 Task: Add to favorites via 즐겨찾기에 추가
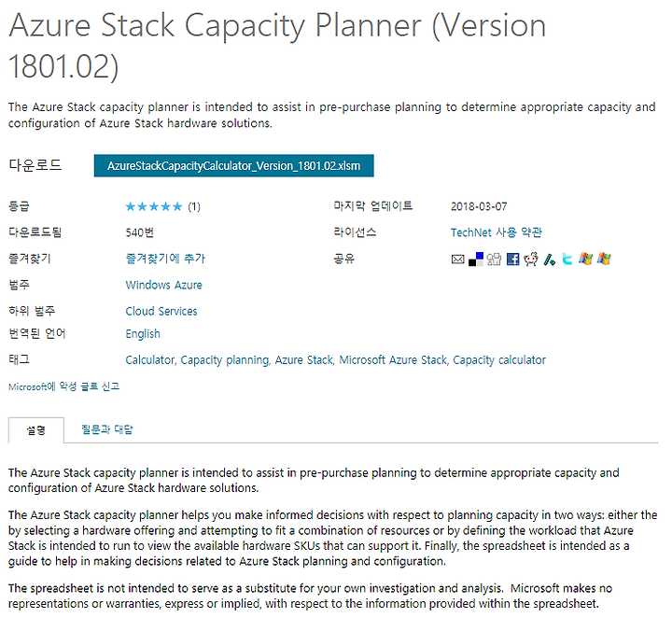pyautogui.click(x=165, y=259)
